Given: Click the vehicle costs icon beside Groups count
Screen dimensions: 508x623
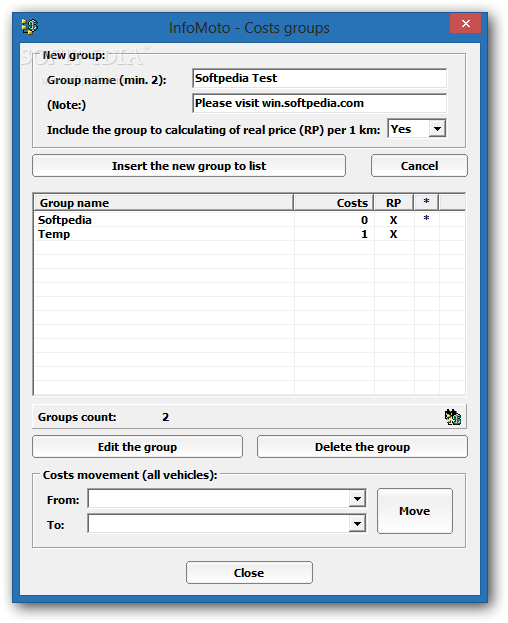Looking at the screenshot, I should click(453, 417).
